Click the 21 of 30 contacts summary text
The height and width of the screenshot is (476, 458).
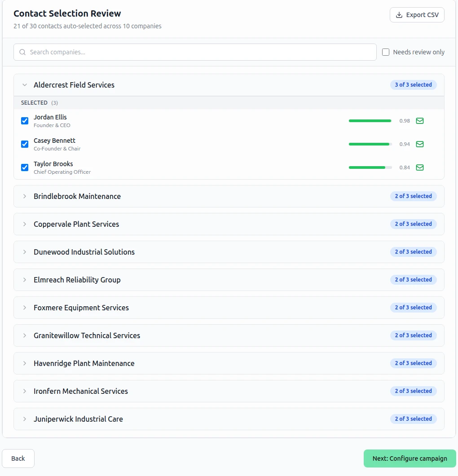pos(88,26)
